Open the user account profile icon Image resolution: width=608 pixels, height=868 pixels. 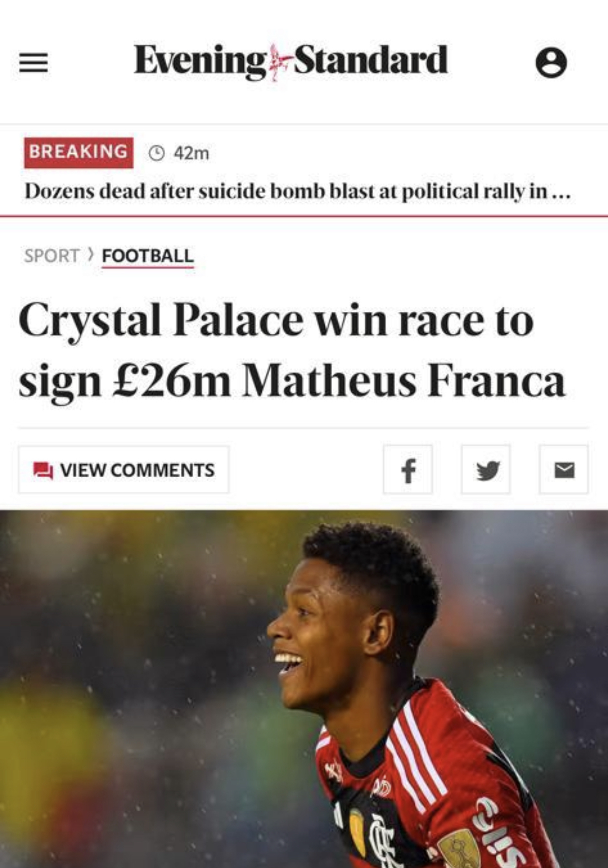[551, 63]
